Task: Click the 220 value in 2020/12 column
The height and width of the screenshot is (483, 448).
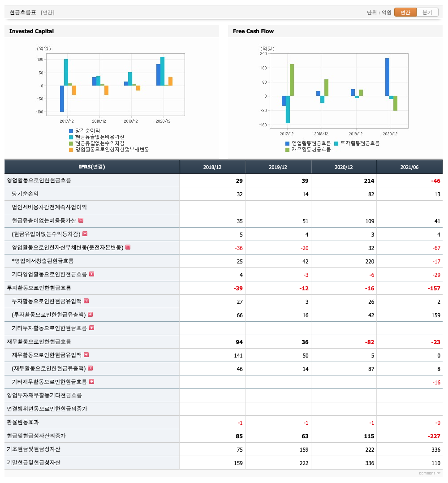Action: tap(370, 262)
